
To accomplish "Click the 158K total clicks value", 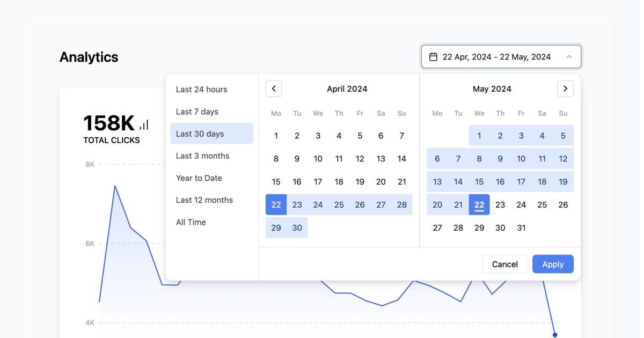I will [109, 123].
